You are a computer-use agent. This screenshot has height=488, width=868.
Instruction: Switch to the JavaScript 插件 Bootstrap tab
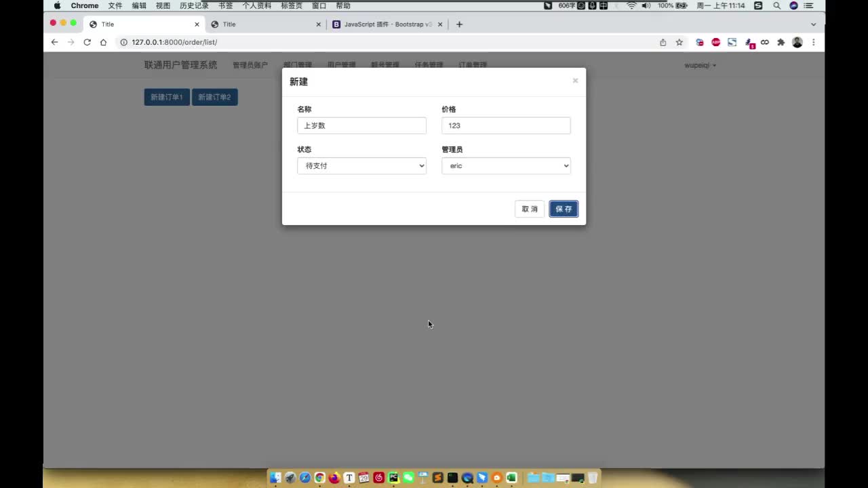[387, 24]
